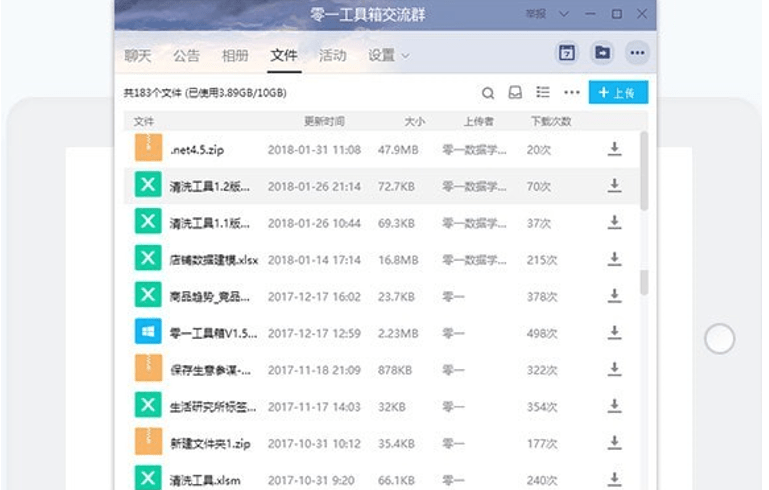Click the file list vertical scrollbar
This screenshot has height=490, width=769.
click(644, 171)
